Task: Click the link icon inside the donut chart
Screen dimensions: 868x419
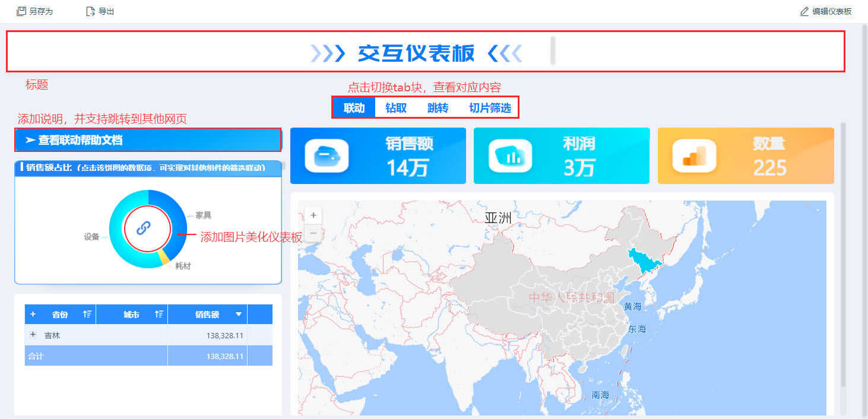Action: (x=144, y=227)
